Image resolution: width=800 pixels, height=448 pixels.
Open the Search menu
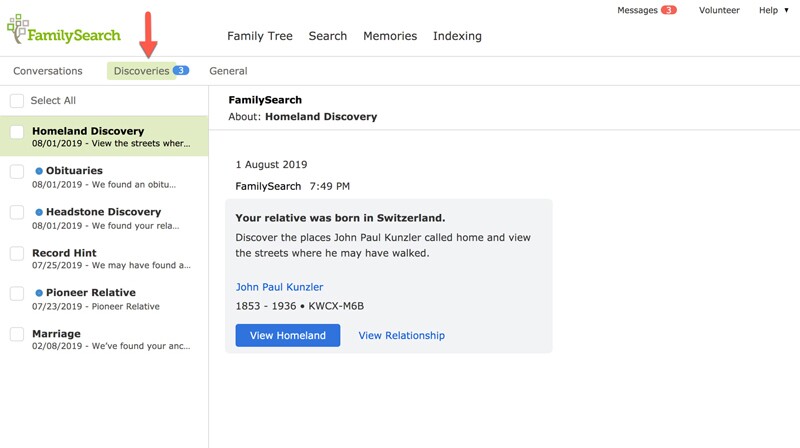328,36
